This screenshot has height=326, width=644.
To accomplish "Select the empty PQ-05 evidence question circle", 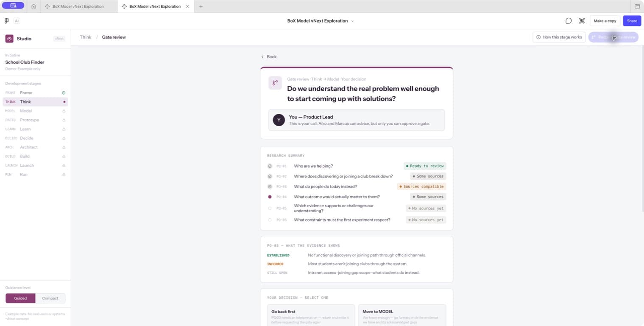I will click(270, 208).
